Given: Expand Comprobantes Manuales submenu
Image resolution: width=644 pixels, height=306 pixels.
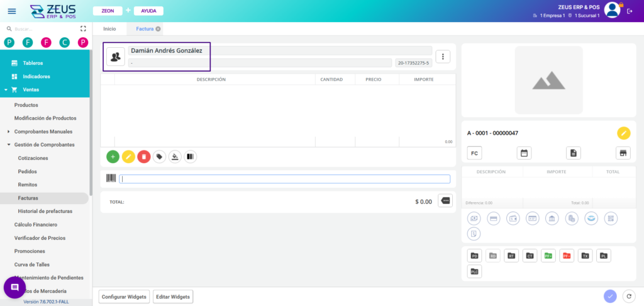Looking at the screenshot, I should click(x=8, y=132).
